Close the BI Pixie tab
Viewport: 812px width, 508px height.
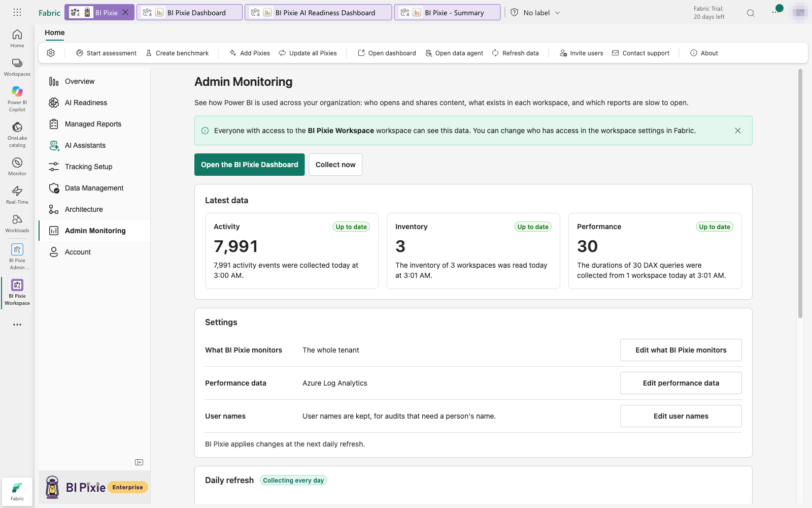(x=125, y=13)
